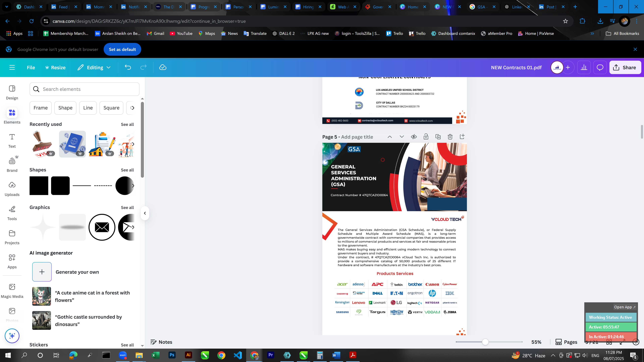Screen dimensions: 644x362
Task: Click the Resize menu item
Action: (x=55, y=67)
